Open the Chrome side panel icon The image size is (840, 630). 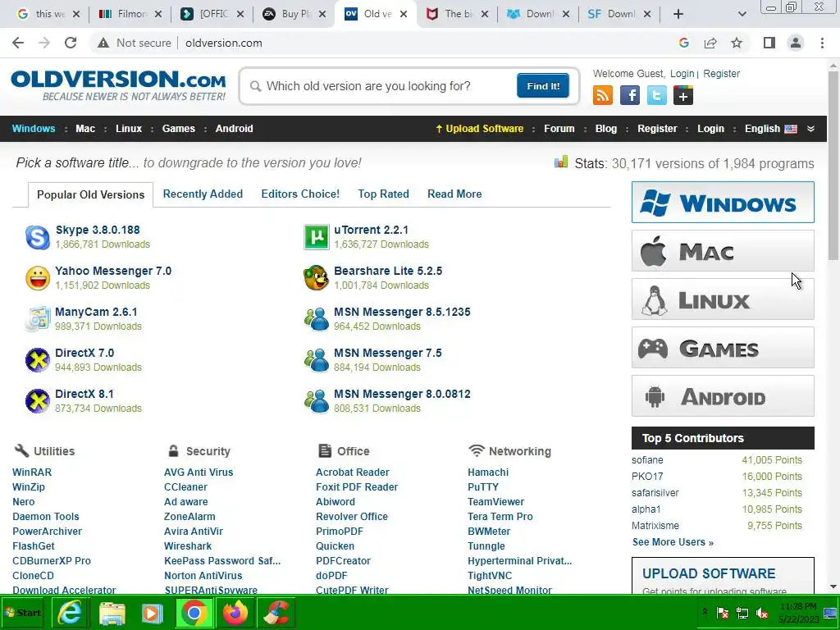(x=769, y=43)
